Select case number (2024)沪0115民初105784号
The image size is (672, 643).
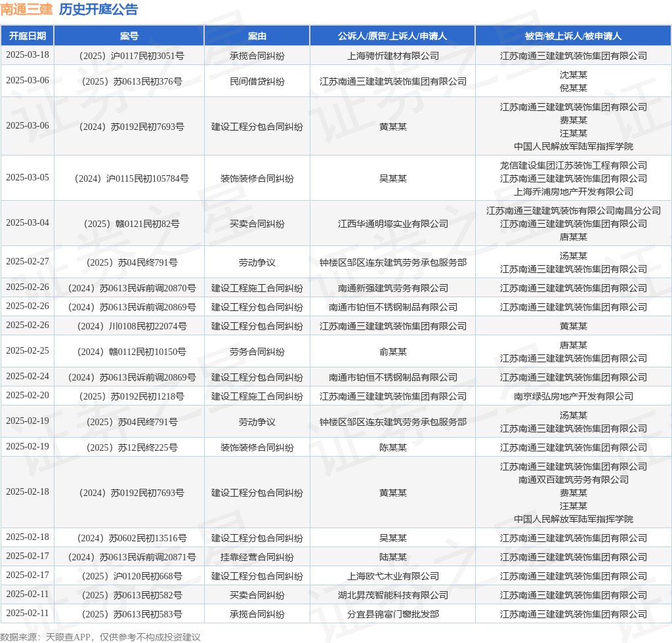click(131, 178)
